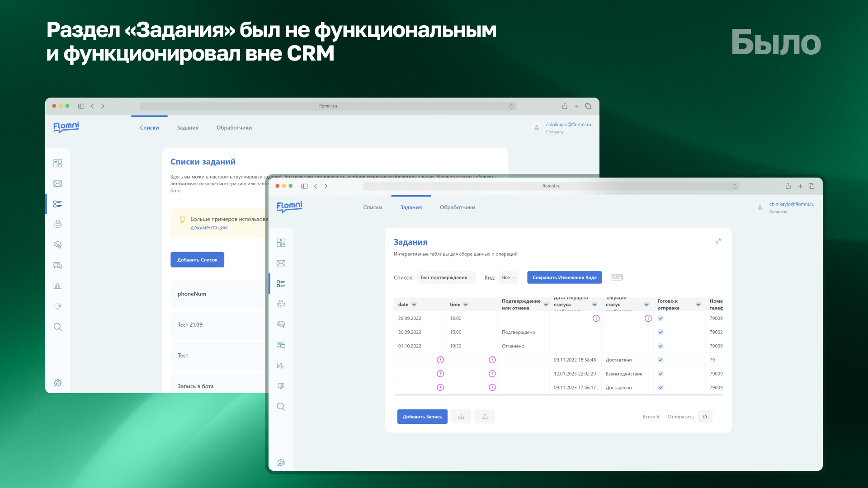868x488 pixels.
Task: Open the settings gear at sidebar bottom
Action: 281,463
